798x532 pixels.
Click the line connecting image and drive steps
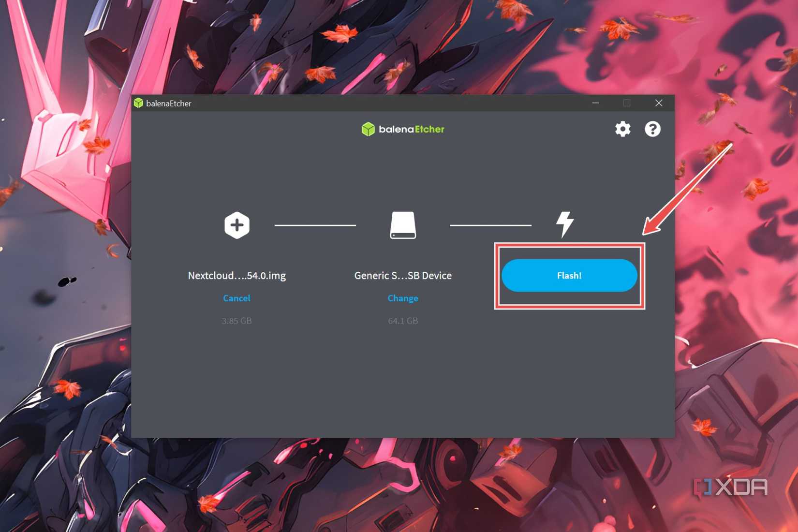pyautogui.click(x=315, y=224)
